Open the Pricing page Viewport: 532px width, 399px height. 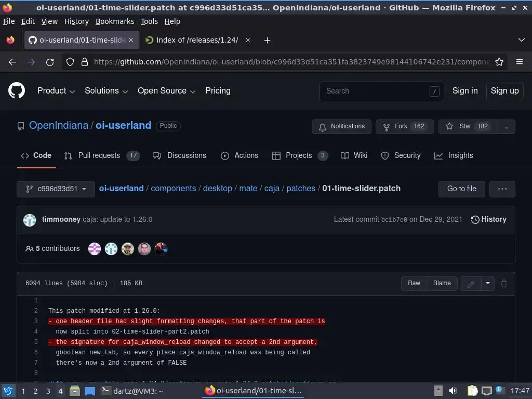tap(218, 90)
